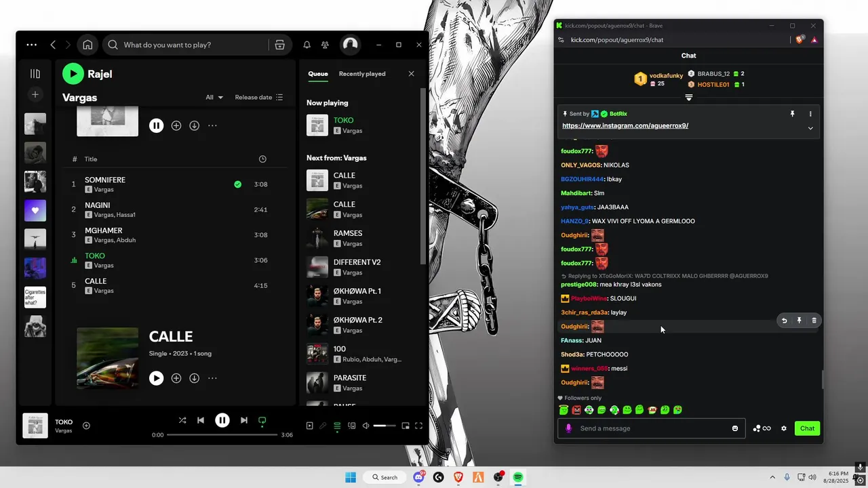Pause playback in the bottom player bar
This screenshot has height=488, width=868.
(222, 420)
